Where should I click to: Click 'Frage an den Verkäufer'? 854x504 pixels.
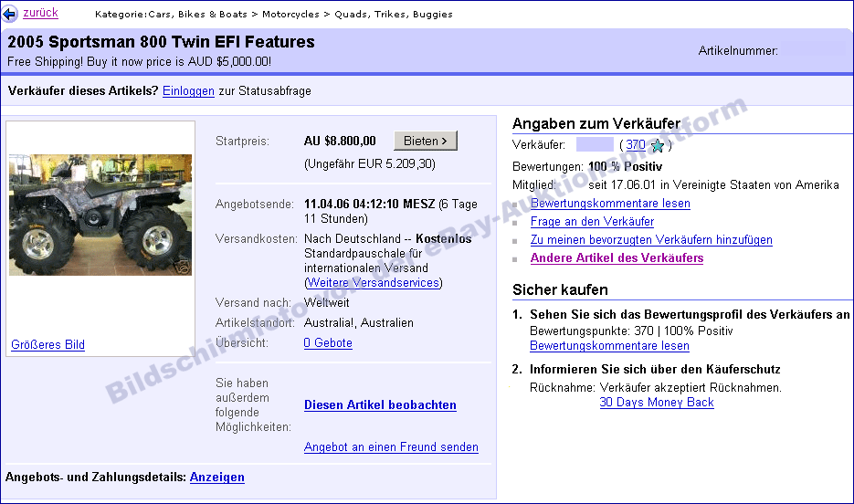pyautogui.click(x=592, y=222)
